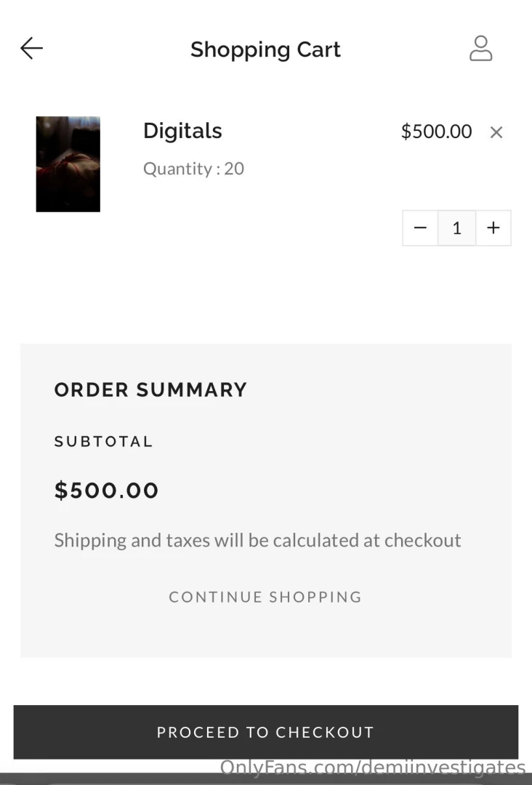Remove Digitals item with the X icon
Screen dimensions: 532x785
(x=496, y=132)
